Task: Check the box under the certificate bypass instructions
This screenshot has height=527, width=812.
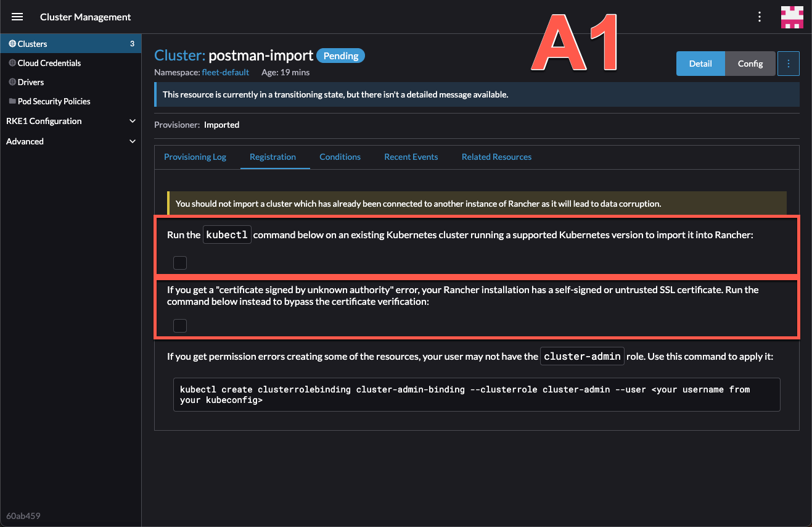Action: (x=179, y=325)
